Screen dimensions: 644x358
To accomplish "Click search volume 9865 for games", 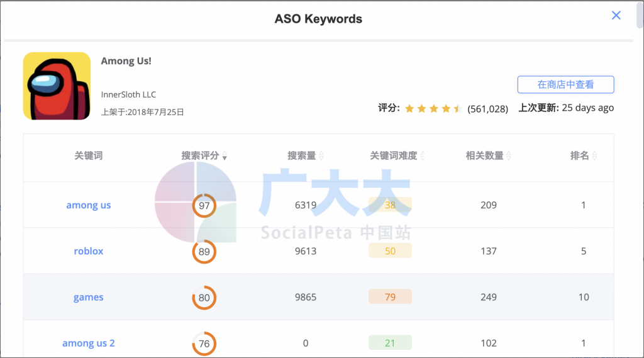I will click(x=306, y=297).
